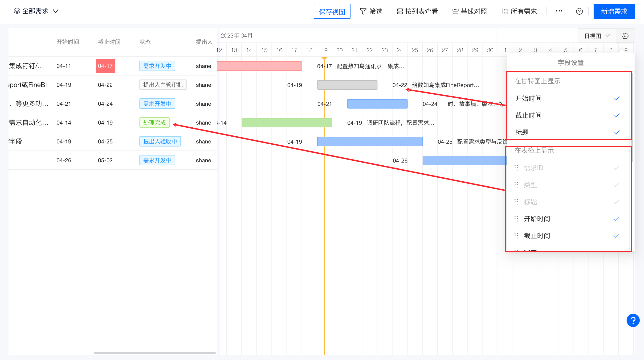Click the help question mark in toolbar

(579, 11)
